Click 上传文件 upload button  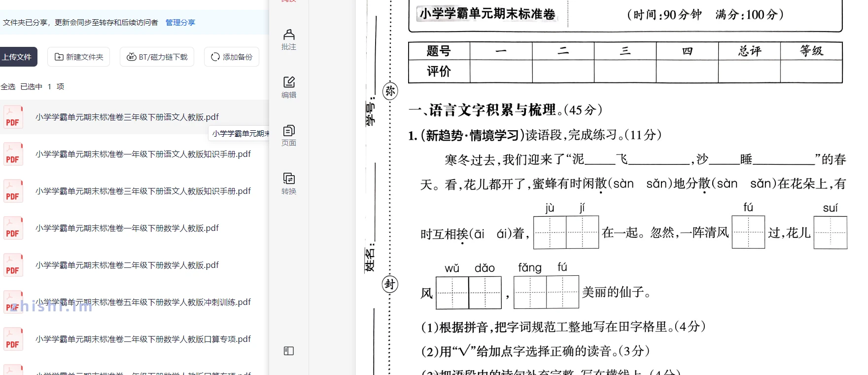[x=18, y=57]
